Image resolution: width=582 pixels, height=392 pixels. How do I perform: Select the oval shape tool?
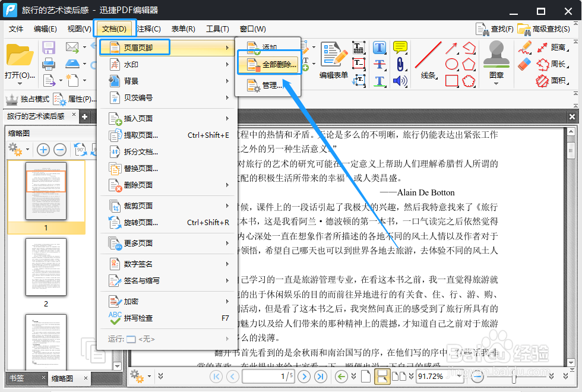click(451, 64)
